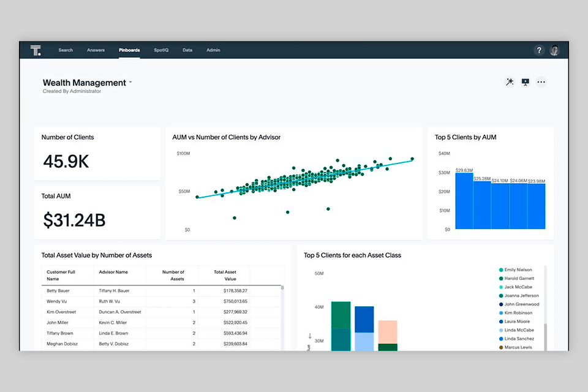Open the Search tab
Image resolution: width=588 pixels, height=392 pixels.
click(66, 50)
